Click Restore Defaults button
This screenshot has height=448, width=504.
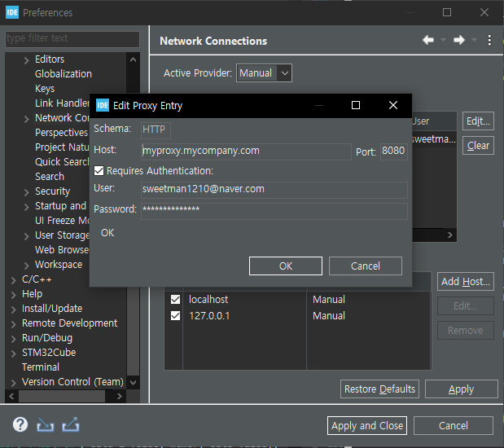pyautogui.click(x=379, y=389)
